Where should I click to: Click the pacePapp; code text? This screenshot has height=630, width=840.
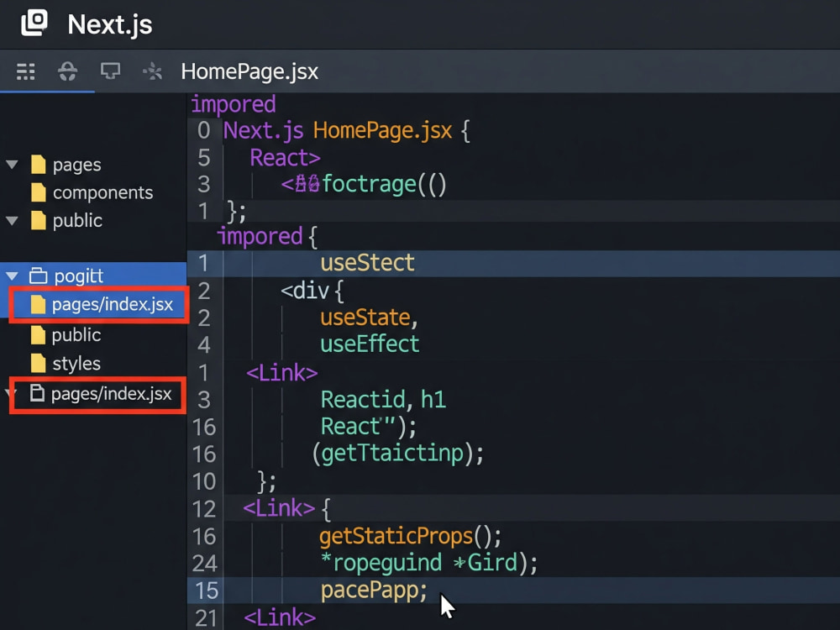click(x=374, y=591)
